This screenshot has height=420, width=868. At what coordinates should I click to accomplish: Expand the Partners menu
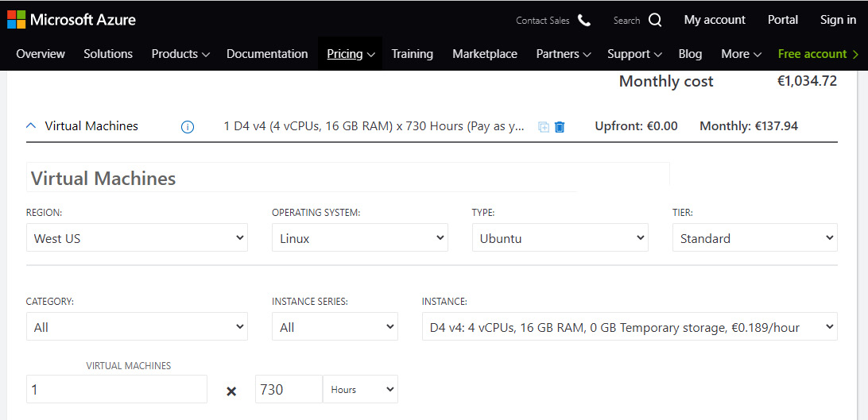564,54
